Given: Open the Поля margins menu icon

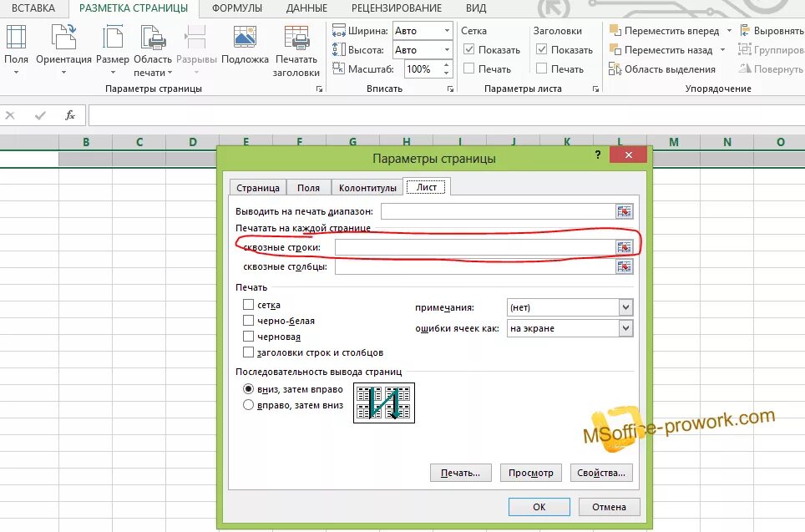Looking at the screenshot, I should point(16,38).
